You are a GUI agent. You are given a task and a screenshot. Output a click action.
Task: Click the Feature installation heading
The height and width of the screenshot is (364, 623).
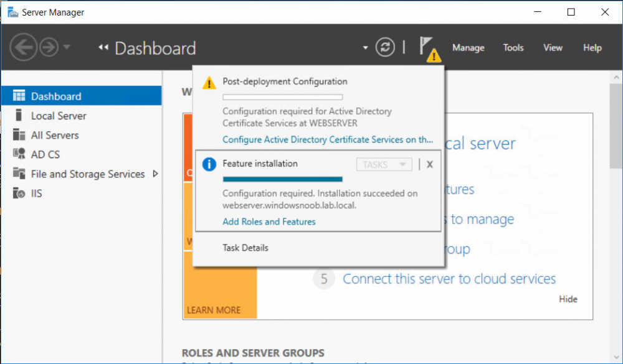click(x=260, y=164)
